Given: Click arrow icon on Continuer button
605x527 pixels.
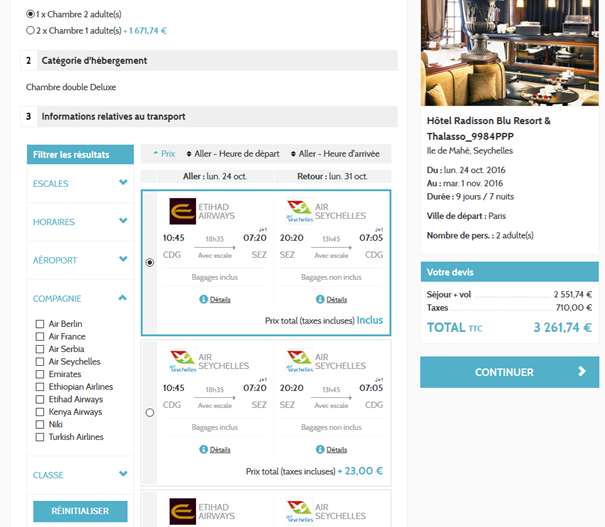Looking at the screenshot, I should (x=583, y=372).
